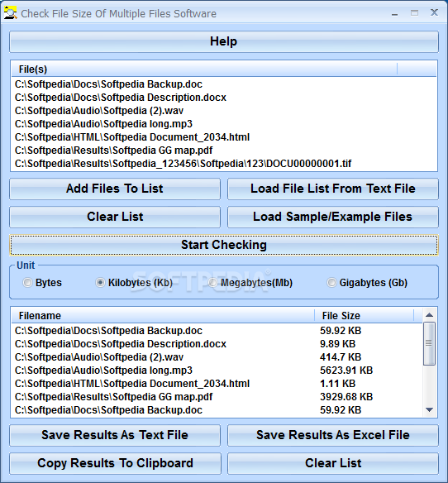Select Softpedia long.mp3 row in the results
448x483 pixels.
click(x=217, y=371)
